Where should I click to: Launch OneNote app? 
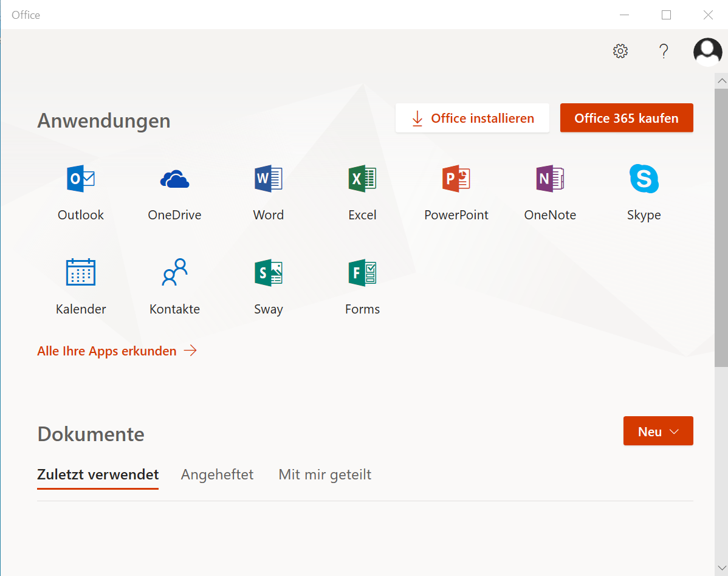[550, 179]
